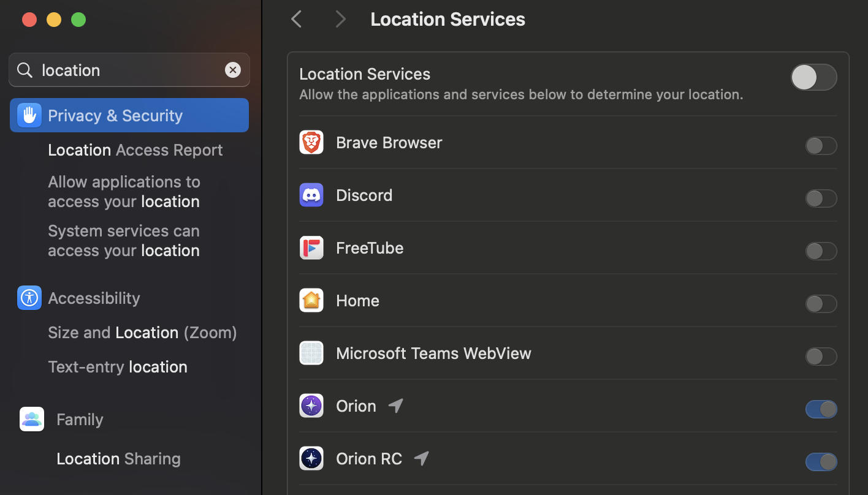
Task: Toggle location access for Microsoft Teams WebView
Action: (x=821, y=357)
